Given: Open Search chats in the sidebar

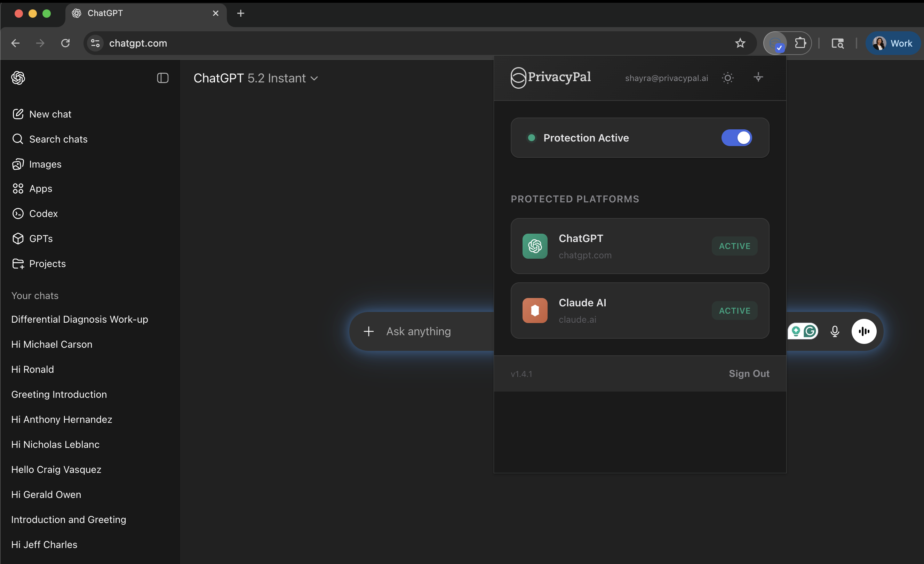Looking at the screenshot, I should point(58,139).
